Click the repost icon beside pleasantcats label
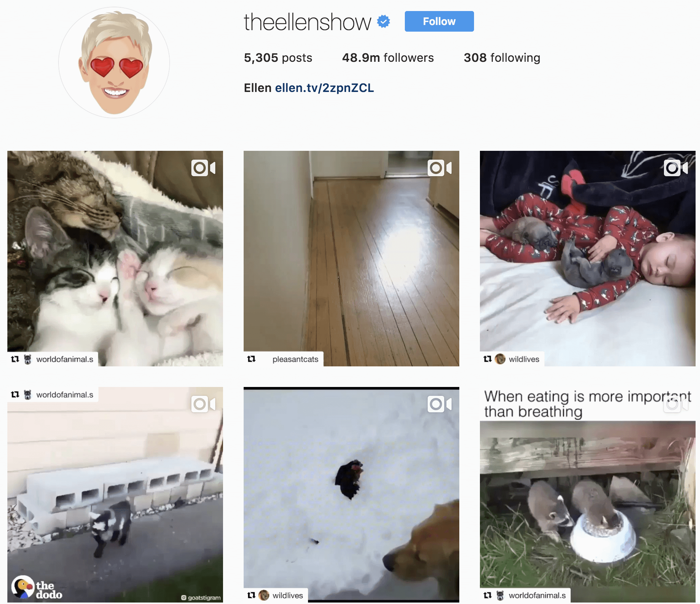 251,359
